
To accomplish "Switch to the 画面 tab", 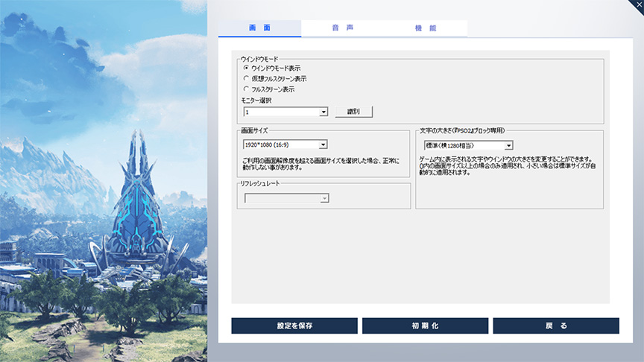I will (x=259, y=28).
